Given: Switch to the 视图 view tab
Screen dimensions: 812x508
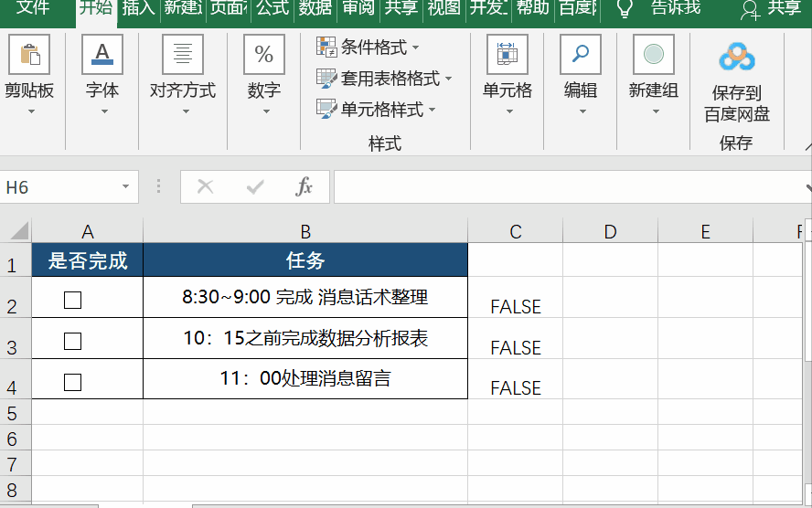Looking at the screenshot, I should coord(443,7).
